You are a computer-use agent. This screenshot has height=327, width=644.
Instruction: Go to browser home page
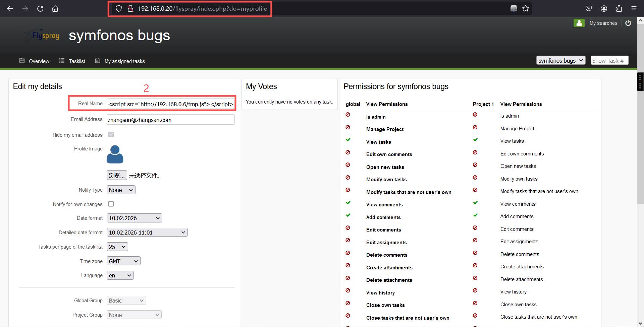[x=55, y=9]
